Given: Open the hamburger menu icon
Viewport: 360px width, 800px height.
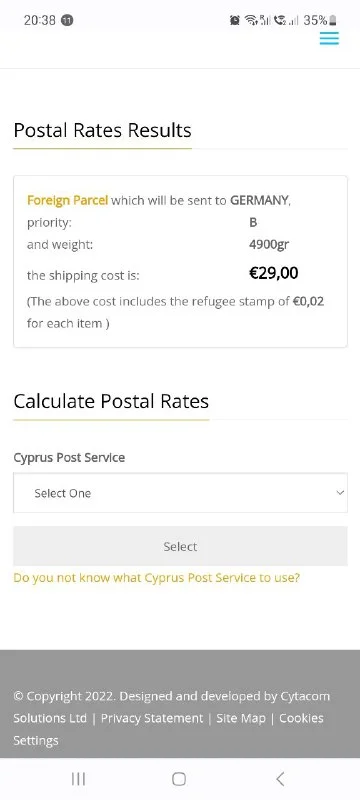Looking at the screenshot, I should 329,38.
